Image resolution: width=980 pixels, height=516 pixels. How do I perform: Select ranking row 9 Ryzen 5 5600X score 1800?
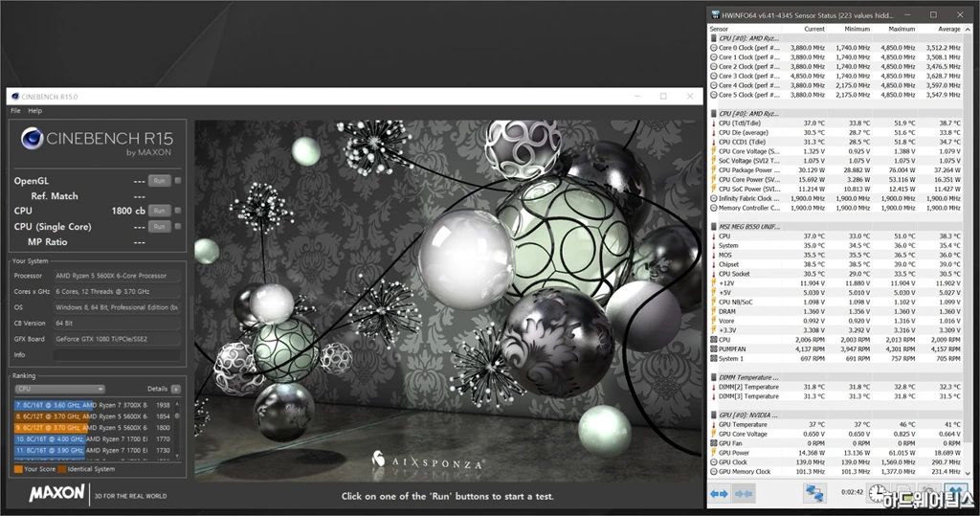coord(93,428)
